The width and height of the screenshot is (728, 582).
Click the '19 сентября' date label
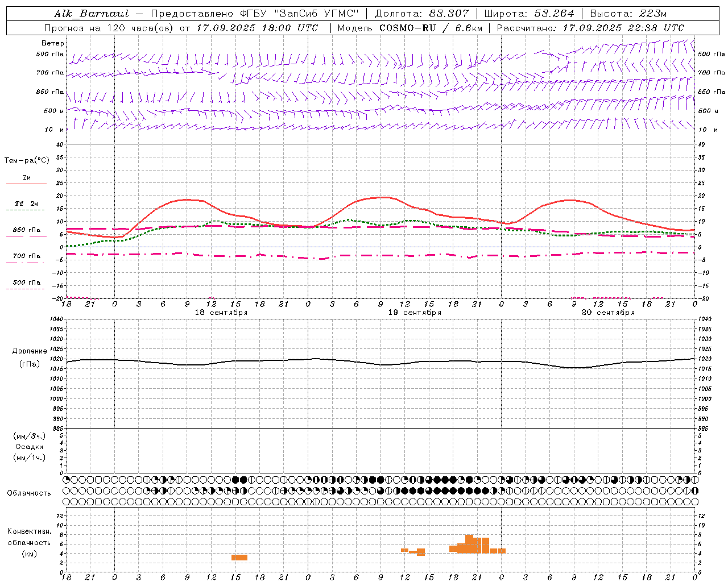[x=414, y=313]
